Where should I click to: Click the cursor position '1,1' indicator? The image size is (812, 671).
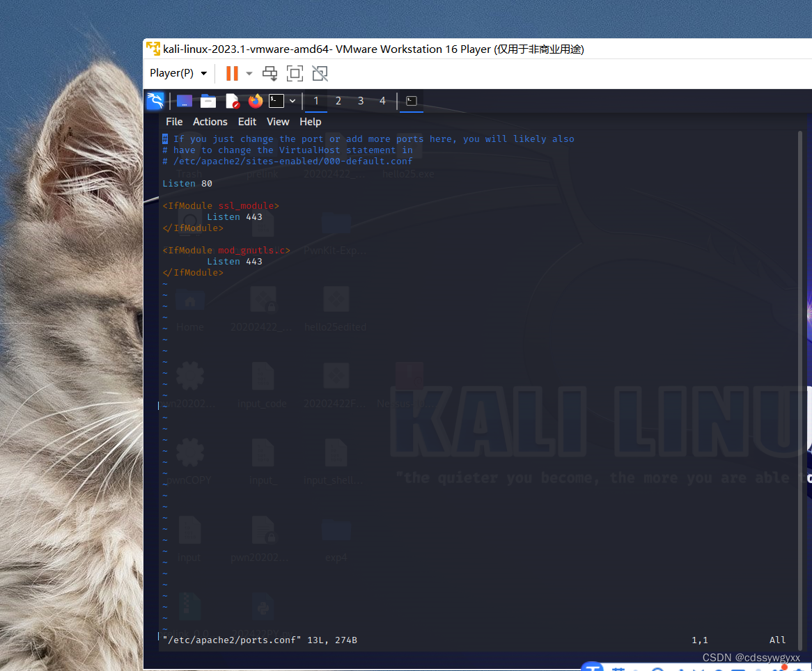(x=700, y=640)
